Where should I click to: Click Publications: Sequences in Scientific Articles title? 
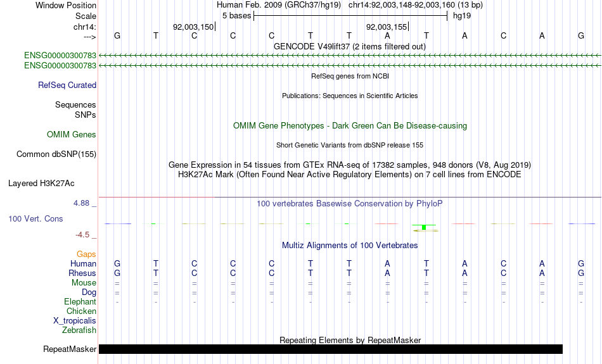pos(350,96)
